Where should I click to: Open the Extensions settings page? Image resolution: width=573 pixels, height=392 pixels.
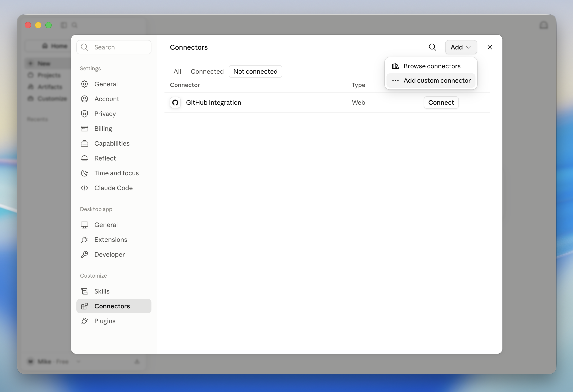click(x=114, y=240)
